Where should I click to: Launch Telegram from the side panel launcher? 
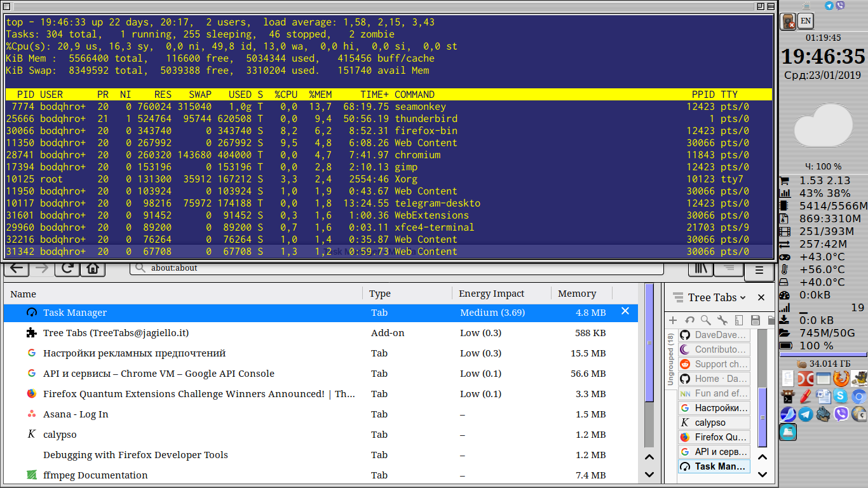(806, 414)
